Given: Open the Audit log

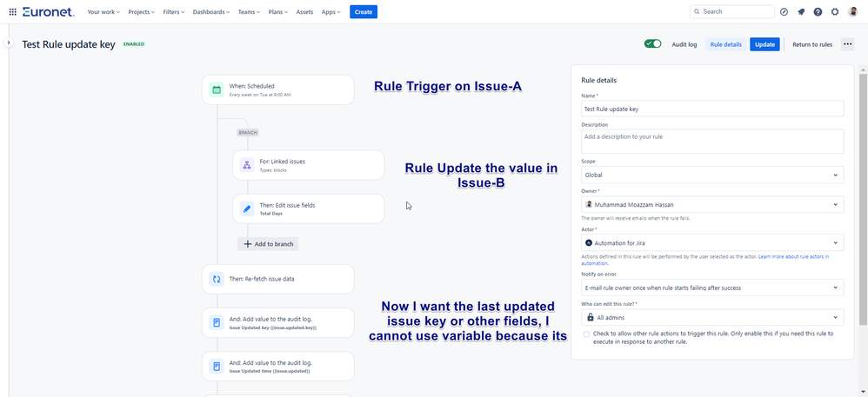Looking at the screenshot, I should (x=684, y=44).
